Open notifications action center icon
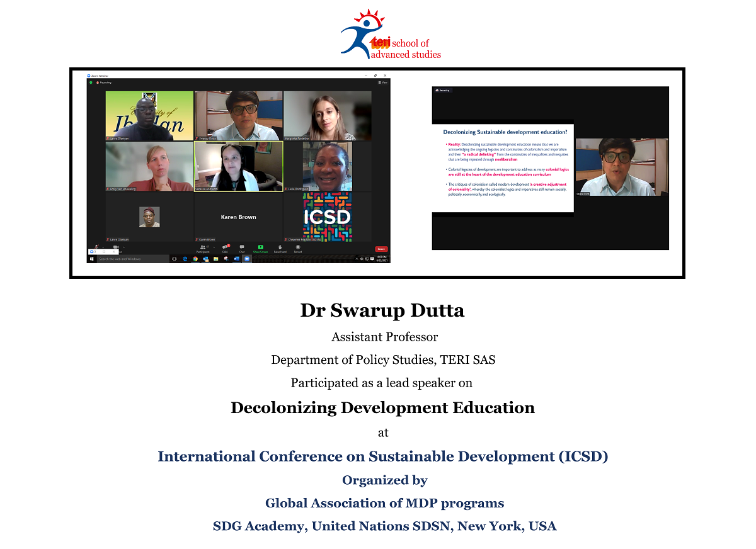Screen dimensions: 756x549 click(x=372, y=259)
